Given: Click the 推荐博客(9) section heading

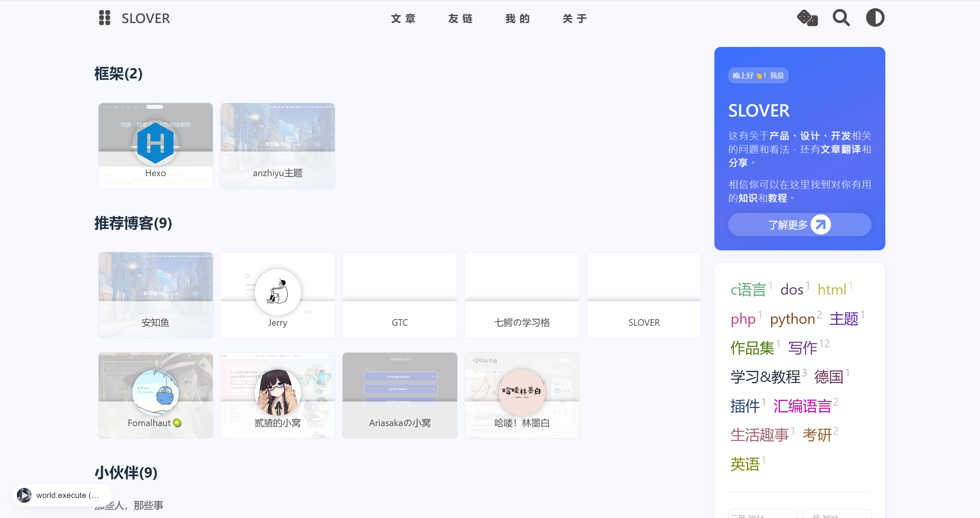Looking at the screenshot, I should [x=133, y=223].
